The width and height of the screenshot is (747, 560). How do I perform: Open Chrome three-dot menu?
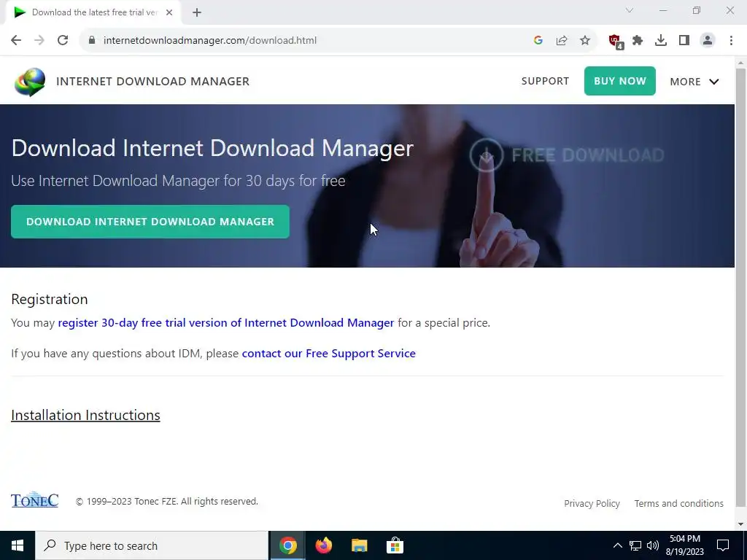pos(731,40)
